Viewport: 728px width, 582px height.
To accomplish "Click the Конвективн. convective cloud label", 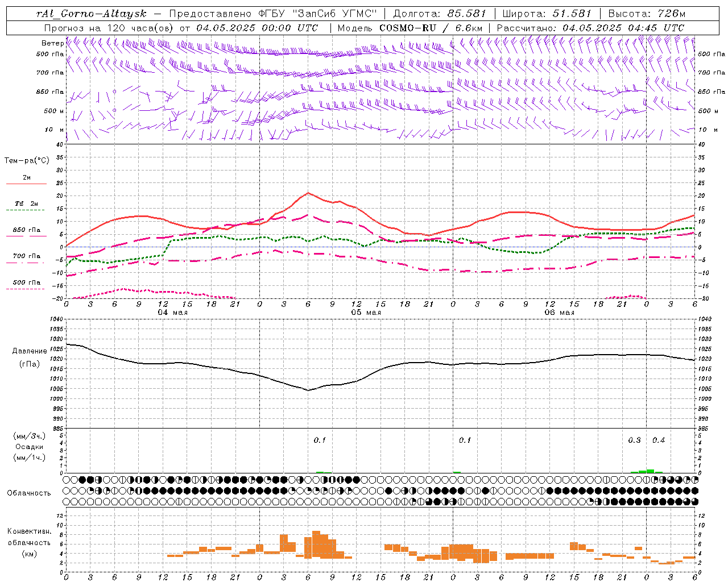I will coord(29,531).
